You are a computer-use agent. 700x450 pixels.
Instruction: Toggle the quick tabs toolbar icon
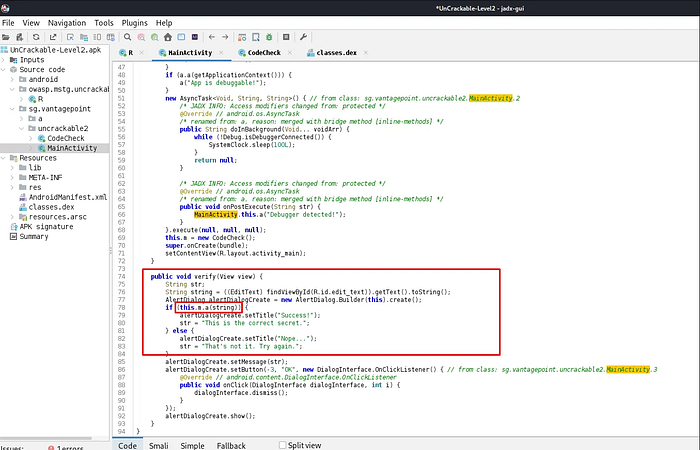click(97, 37)
